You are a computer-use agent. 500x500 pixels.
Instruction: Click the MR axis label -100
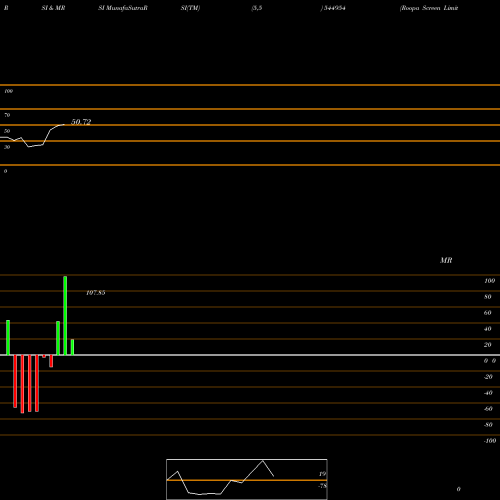tap(490, 441)
